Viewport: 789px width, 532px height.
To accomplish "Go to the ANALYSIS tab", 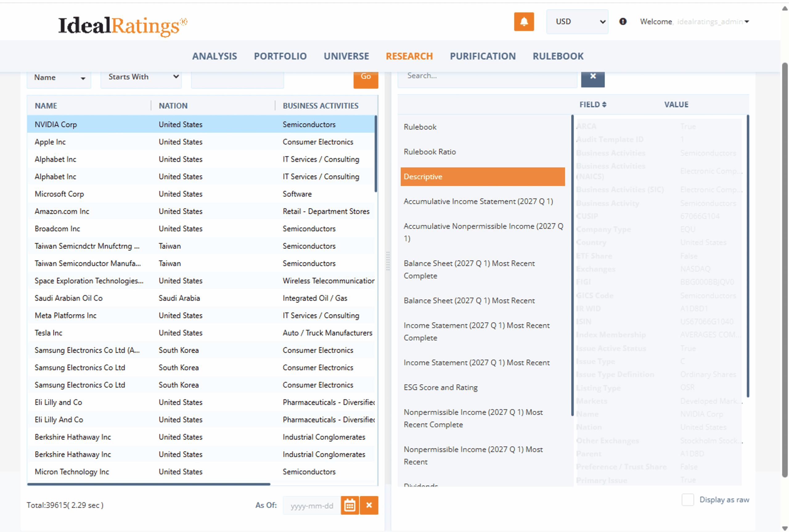I will (x=215, y=56).
